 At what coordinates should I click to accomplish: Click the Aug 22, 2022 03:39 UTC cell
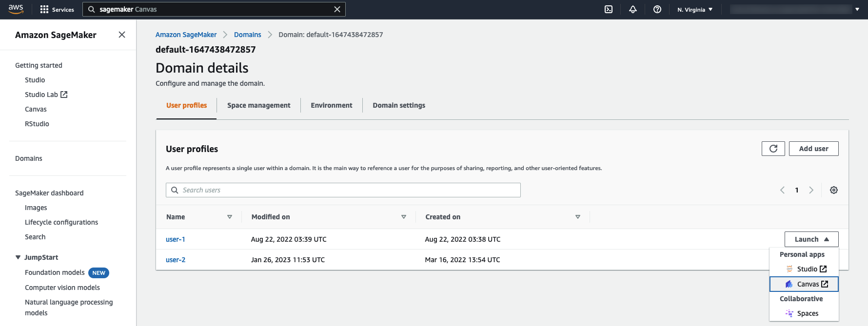pyautogui.click(x=289, y=239)
